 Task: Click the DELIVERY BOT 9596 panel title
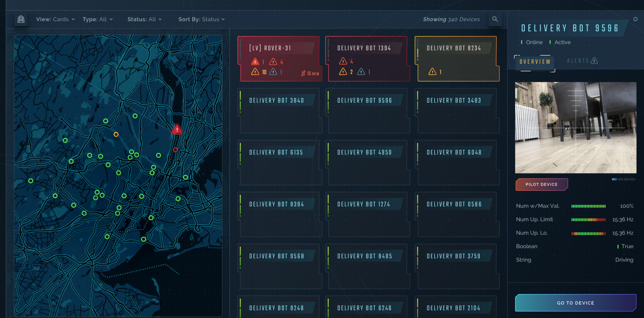pos(570,28)
